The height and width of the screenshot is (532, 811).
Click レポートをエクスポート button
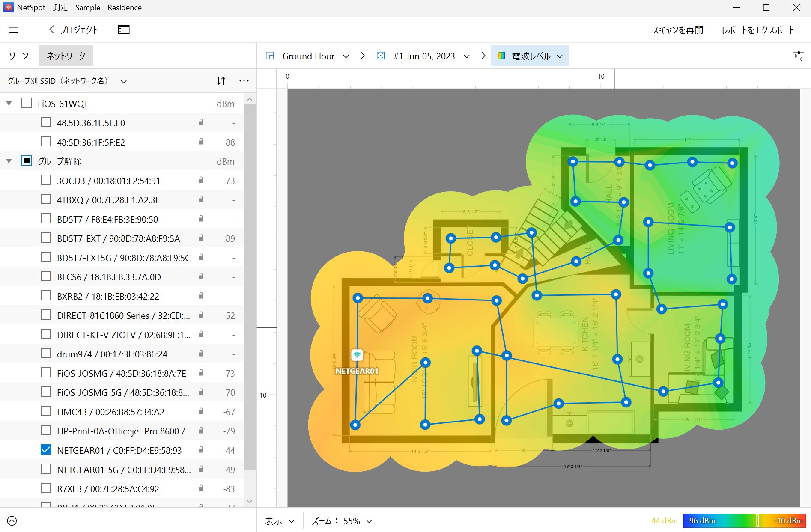(x=761, y=30)
